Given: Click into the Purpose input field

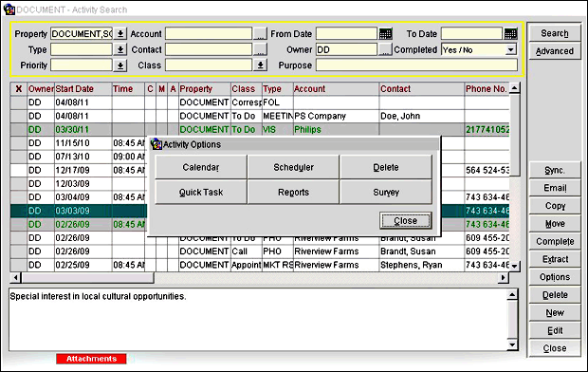Looking at the screenshot, I should pos(416,65).
